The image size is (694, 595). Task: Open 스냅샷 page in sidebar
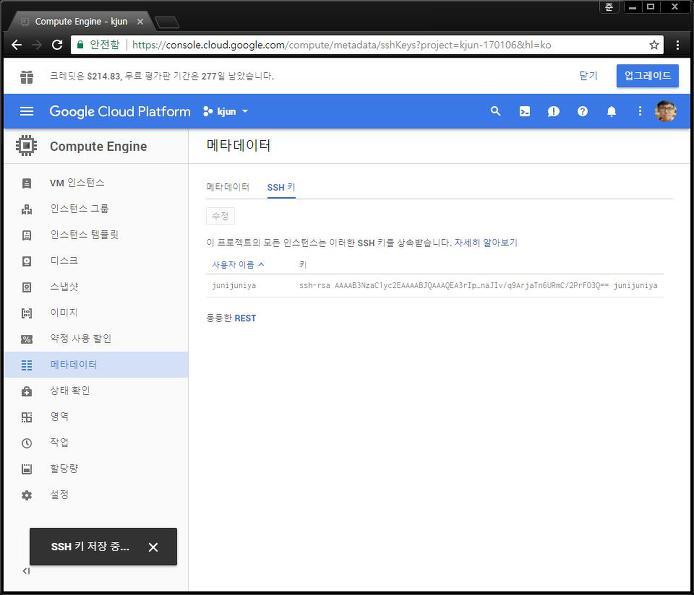pyautogui.click(x=64, y=286)
